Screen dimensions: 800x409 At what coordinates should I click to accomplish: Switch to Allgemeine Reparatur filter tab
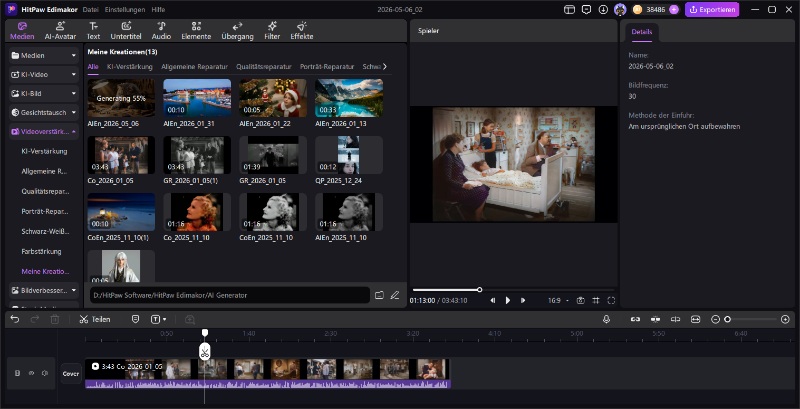194,67
